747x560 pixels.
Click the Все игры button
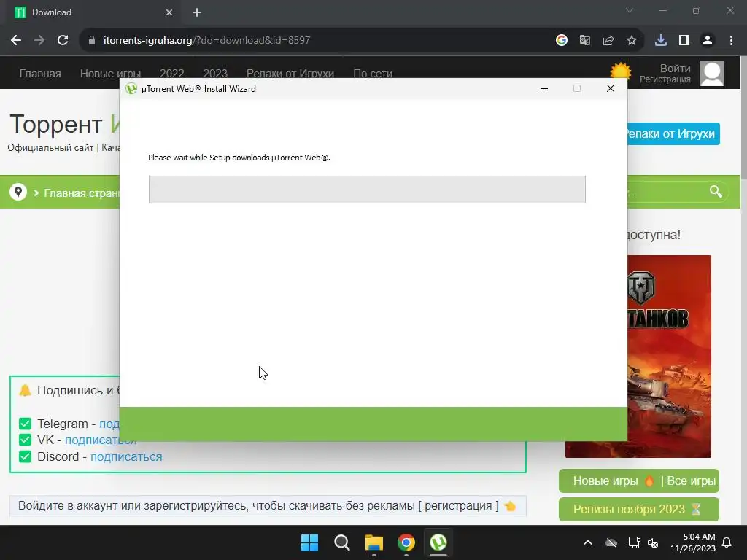692,481
